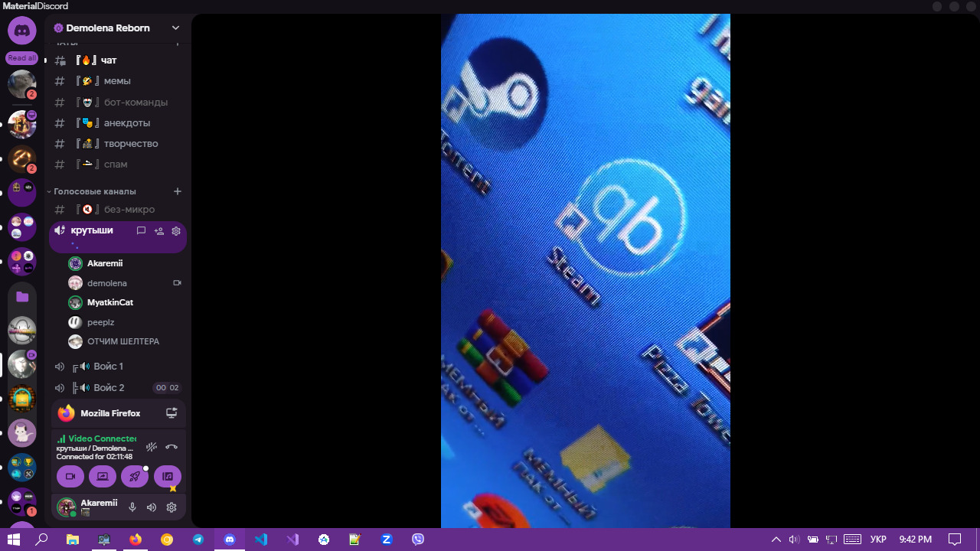The image size is (980, 551).
Task: Open File Explorer from taskbar
Action: [x=73, y=540]
